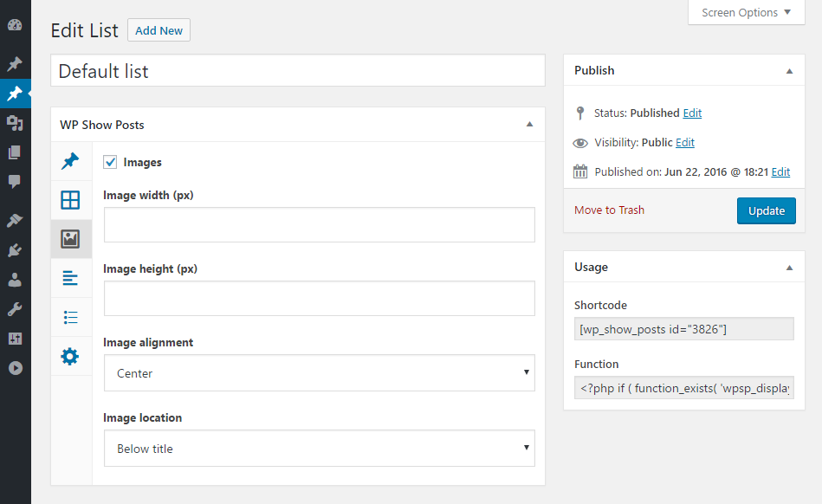This screenshot has width=822, height=504.
Task: Click the Add New button
Action: point(159,30)
